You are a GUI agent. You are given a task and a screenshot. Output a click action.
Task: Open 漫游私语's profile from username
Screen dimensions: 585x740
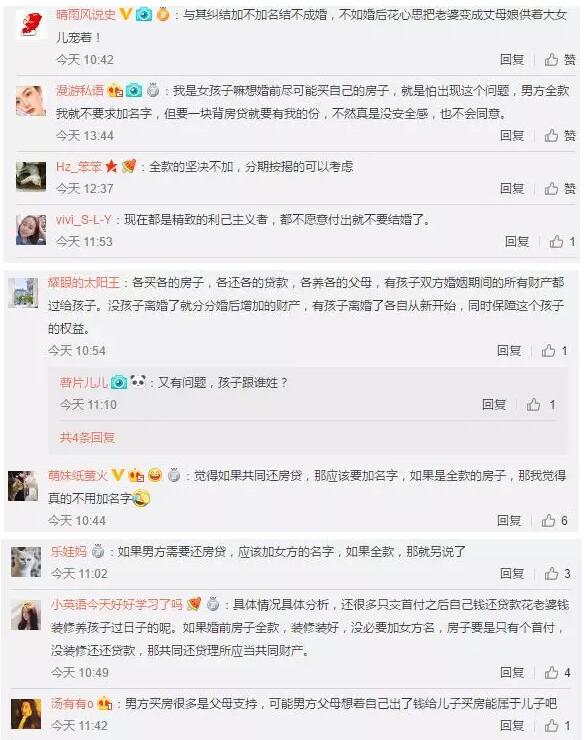[80, 90]
